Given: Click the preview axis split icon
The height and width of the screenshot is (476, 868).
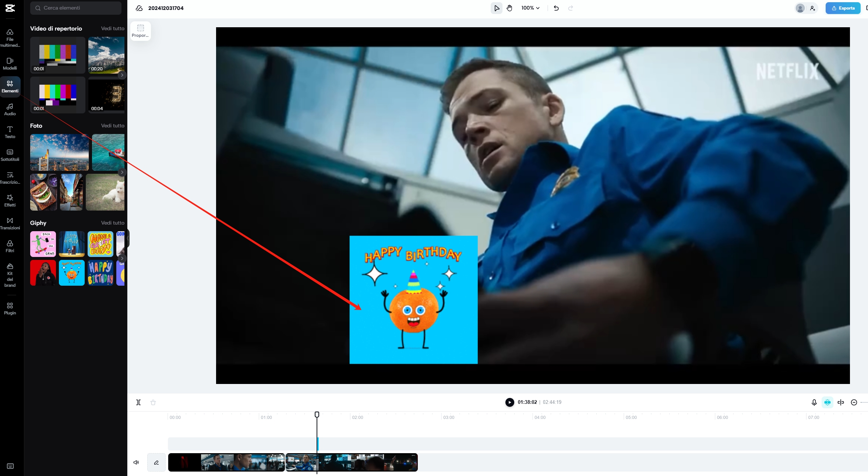Looking at the screenshot, I should (841, 402).
